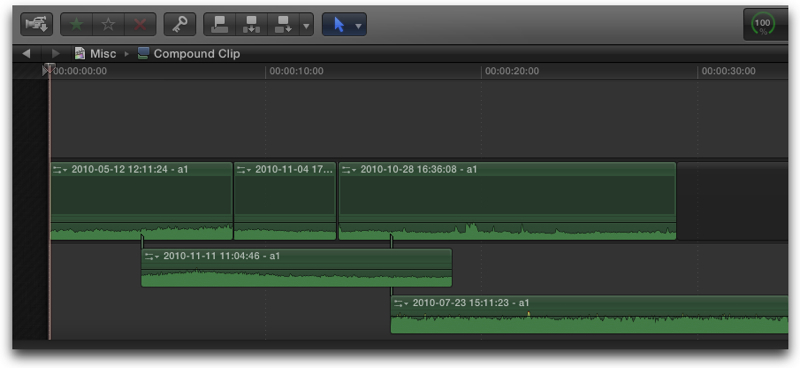
Task: Insert clip into storyline button
Action: pos(251,24)
